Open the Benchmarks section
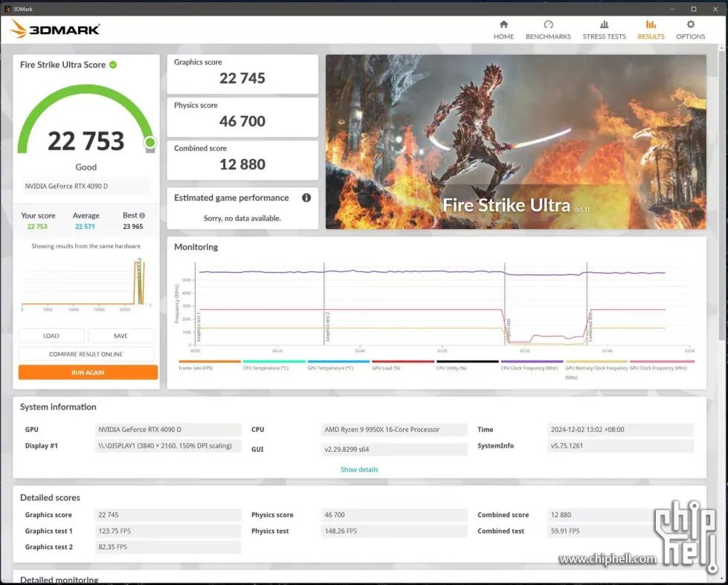This screenshot has height=585, width=728. (x=548, y=30)
